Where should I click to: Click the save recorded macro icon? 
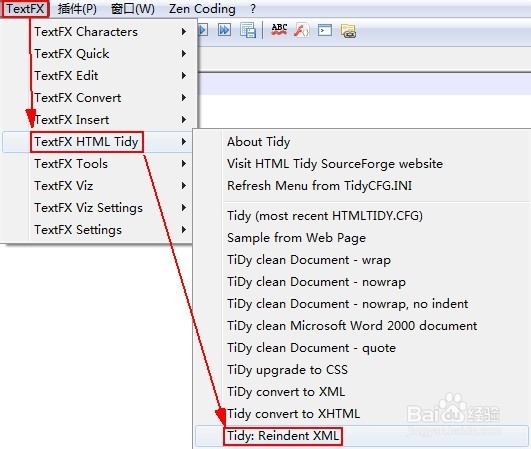click(248, 30)
